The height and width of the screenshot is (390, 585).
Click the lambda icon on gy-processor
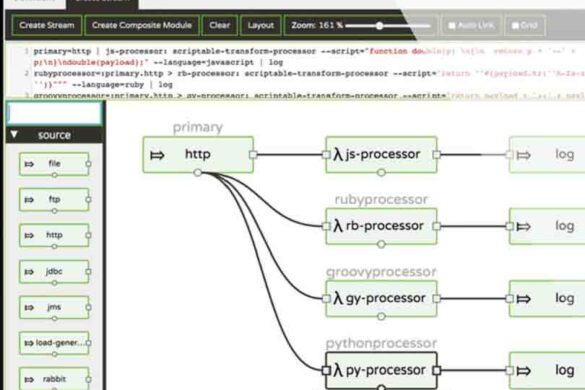tap(338, 298)
